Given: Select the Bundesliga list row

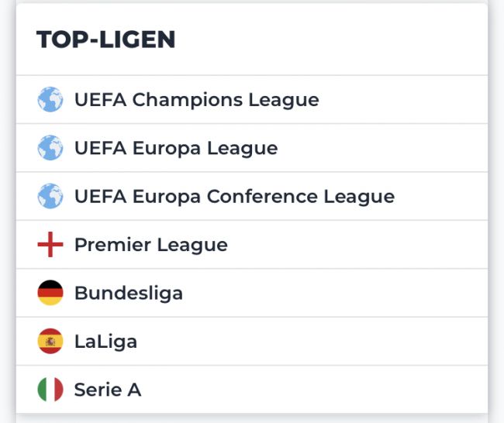Looking at the screenshot, I should pos(310,293).
